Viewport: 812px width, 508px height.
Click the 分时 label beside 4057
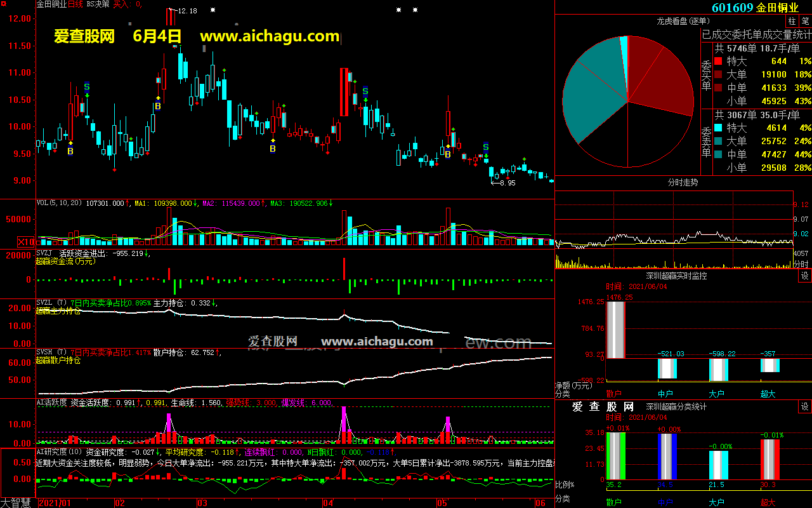tap(802, 264)
